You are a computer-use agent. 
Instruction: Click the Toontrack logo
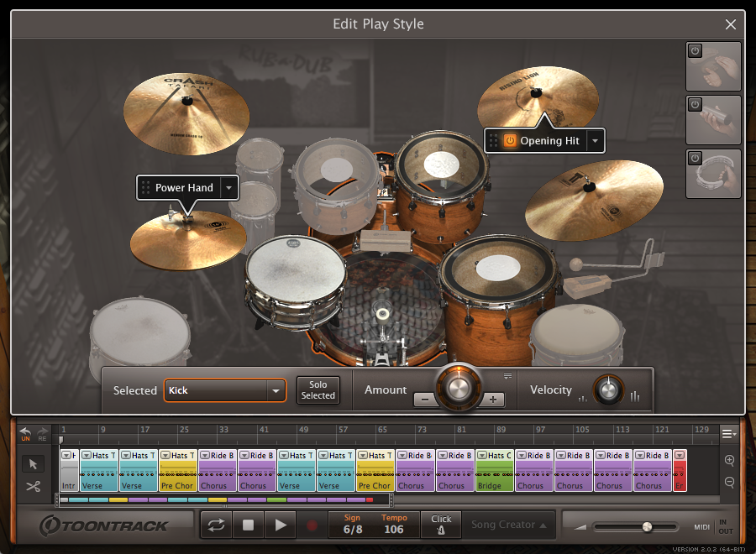103,525
